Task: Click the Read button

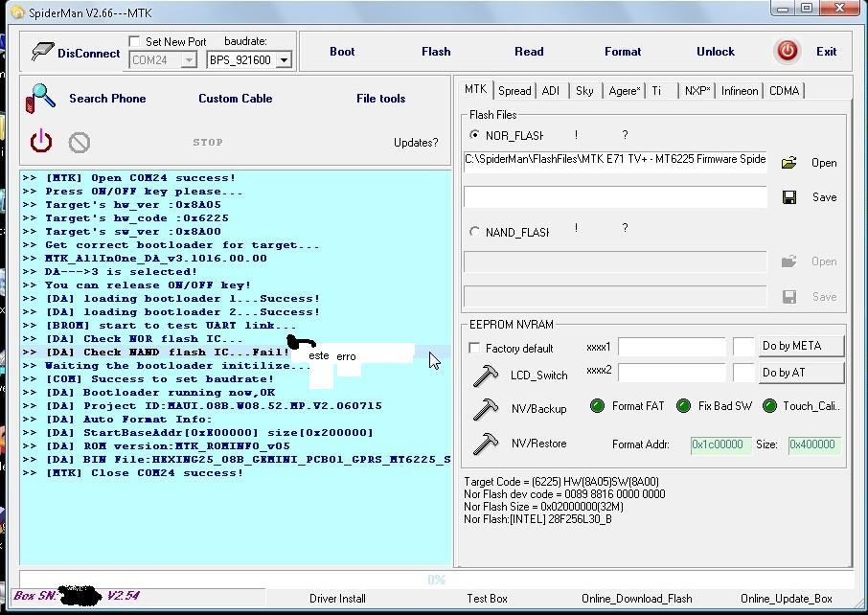Action: [x=529, y=52]
